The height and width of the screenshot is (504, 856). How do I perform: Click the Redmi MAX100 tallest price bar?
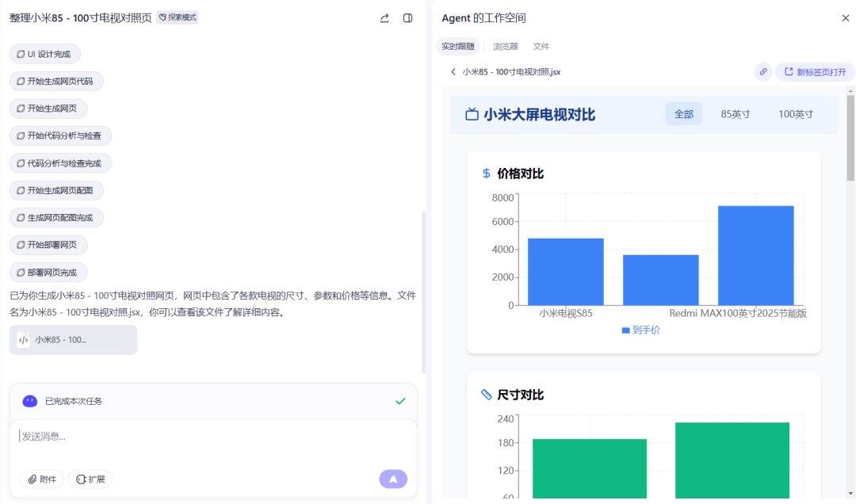755,255
